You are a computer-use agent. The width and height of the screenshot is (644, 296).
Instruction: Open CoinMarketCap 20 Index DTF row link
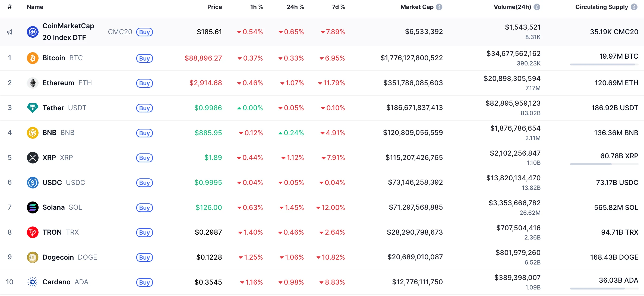(68, 32)
